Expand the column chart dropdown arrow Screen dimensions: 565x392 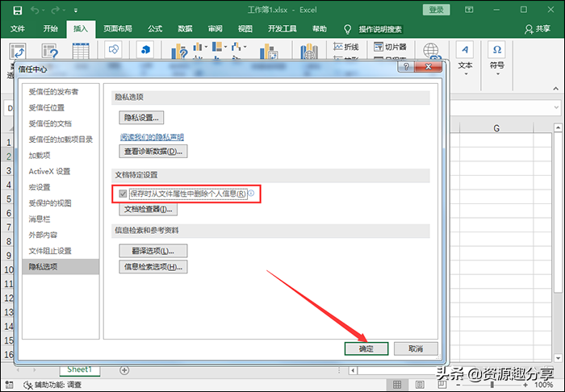coord(206,47)
